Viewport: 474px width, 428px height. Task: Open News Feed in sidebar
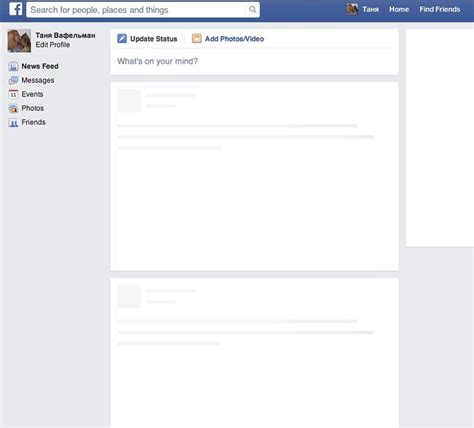pos(40,66)
